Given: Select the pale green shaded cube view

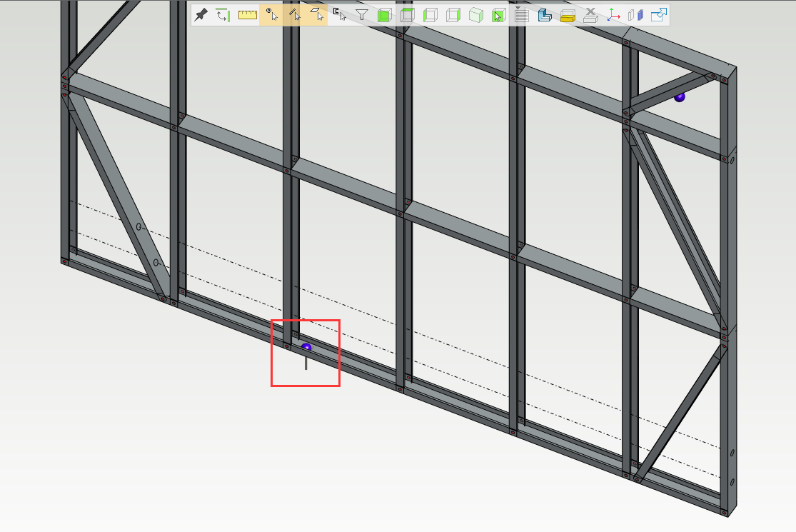Looking at the screenshot, I should [x=475, y=15].
